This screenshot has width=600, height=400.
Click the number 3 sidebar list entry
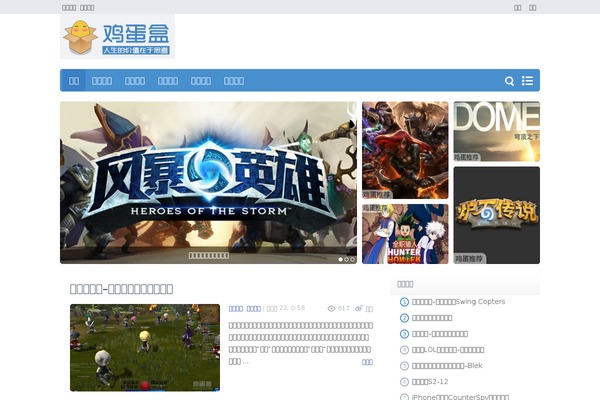click(x=440, y=334)
